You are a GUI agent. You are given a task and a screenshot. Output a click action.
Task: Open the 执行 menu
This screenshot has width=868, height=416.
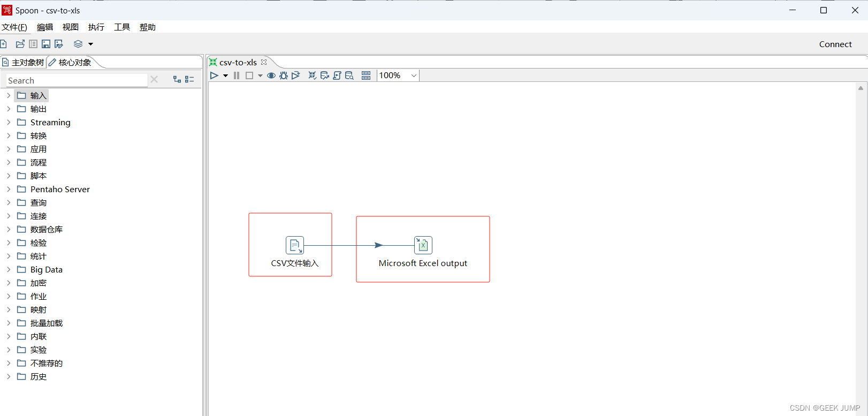(96, 27)
